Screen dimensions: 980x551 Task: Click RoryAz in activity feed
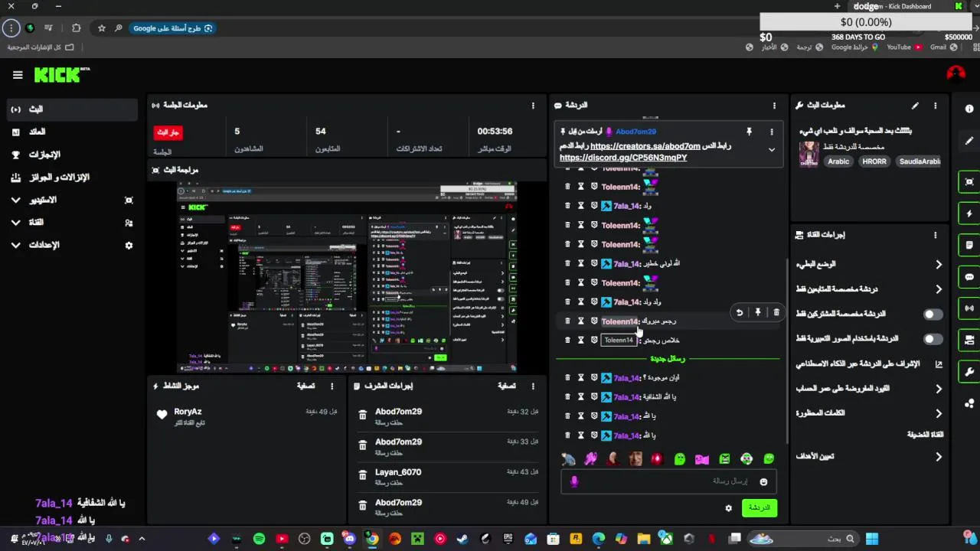tap(188, 412)
